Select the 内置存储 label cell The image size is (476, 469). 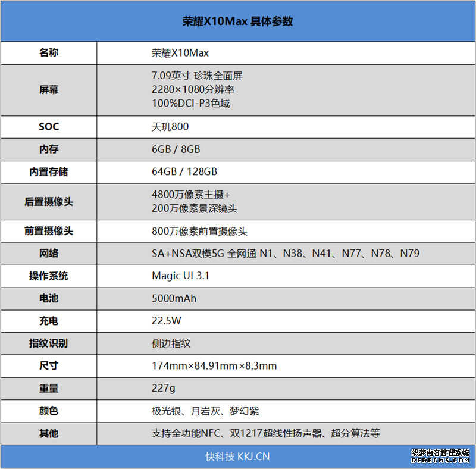pos(49,172)
